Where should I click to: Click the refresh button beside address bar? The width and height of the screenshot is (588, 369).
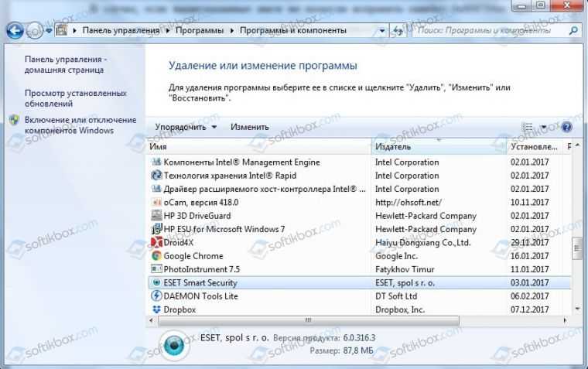click(398, 31)
